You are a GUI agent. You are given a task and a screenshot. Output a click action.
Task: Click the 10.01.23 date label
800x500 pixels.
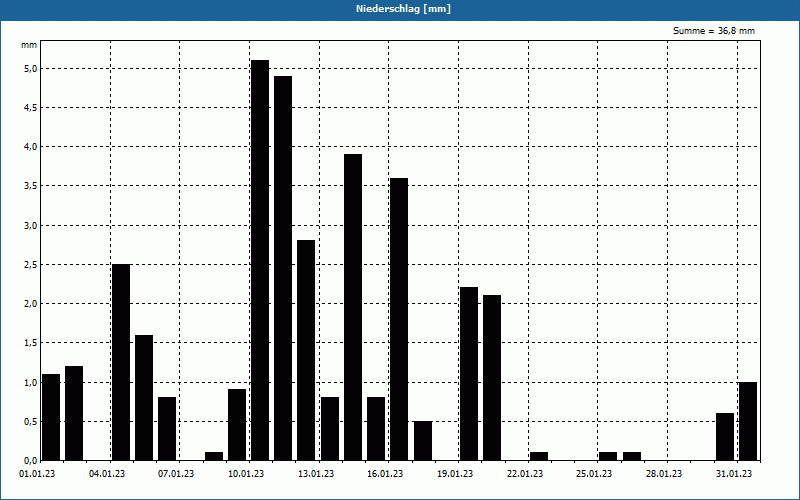point(246,474)
